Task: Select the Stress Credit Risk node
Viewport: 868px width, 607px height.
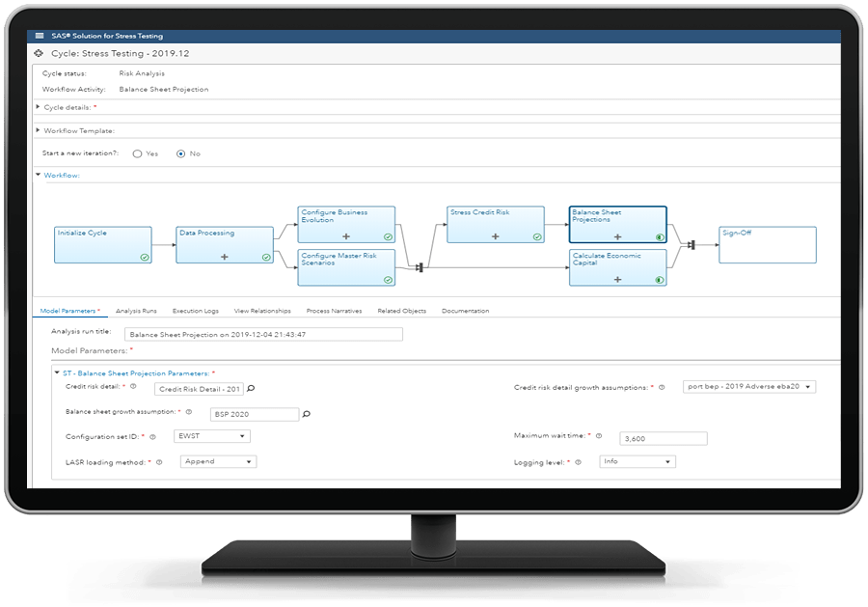Action: coord(496,224)
